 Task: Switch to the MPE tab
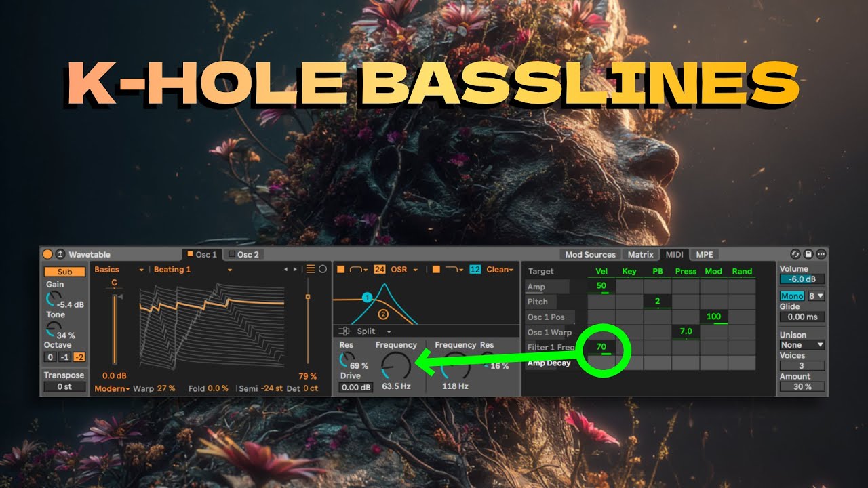pyautogui.click(x=705, y=254)
